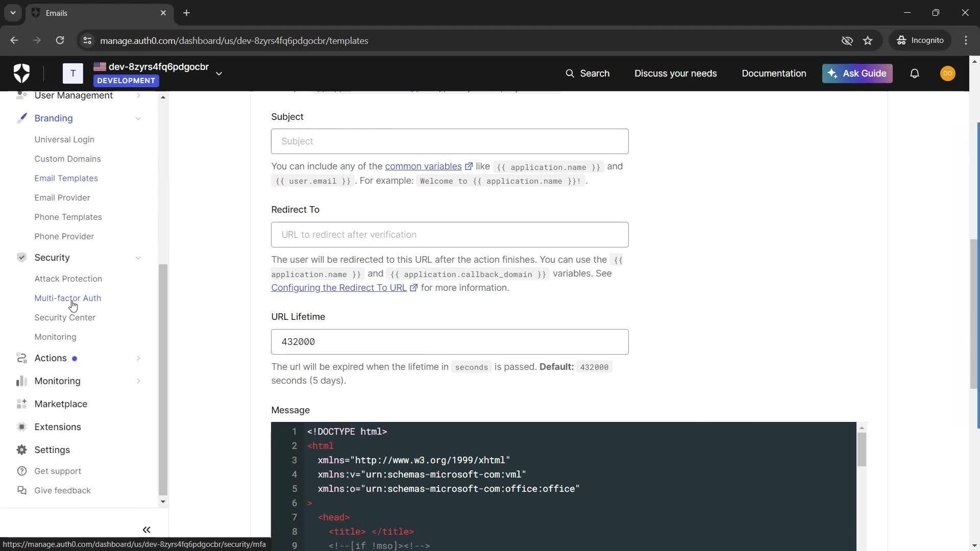980x551 pixels.
Task: Expand the User Management chevron
Action: click(138, 95)
